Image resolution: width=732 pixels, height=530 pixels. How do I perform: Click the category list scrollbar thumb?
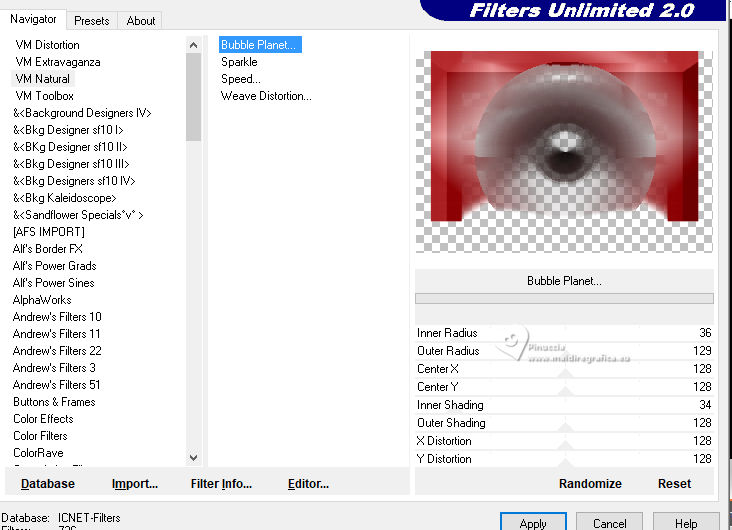pos(193,97)
